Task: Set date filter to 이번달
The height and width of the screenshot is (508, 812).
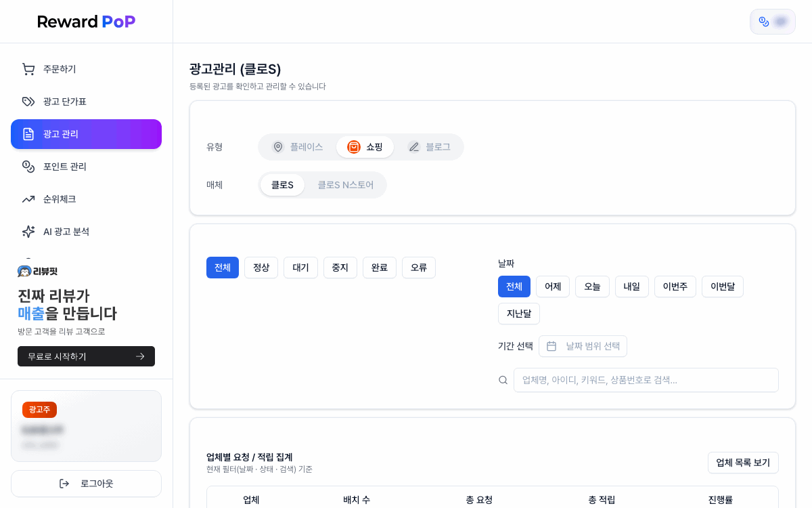Action: [x=723, y=287]
